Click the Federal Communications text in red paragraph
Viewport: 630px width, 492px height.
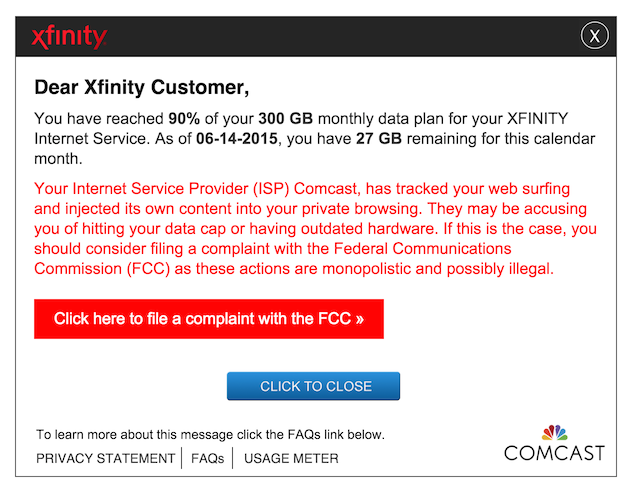(x=422, y=249)
